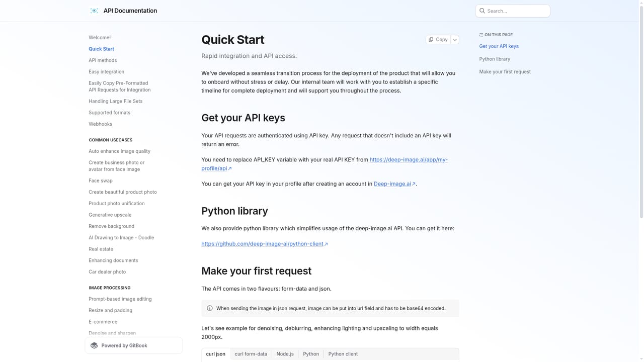Jump to Python library in page outline
The image size is (644, 362).
pyautogui.click(x=495, y=59)
